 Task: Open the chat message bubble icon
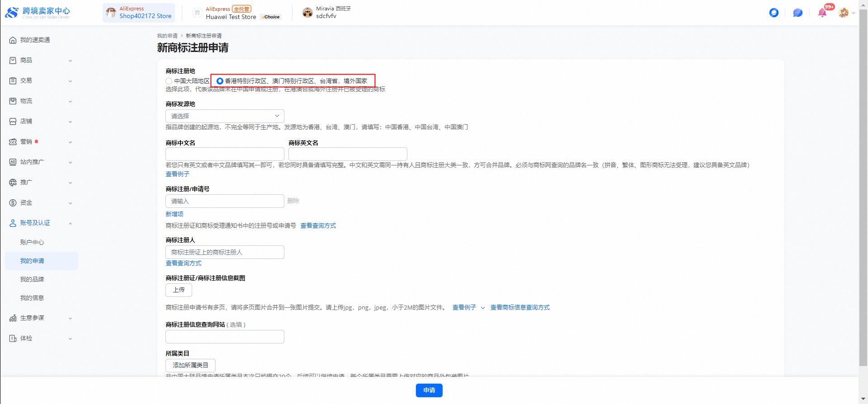tap(797, 13)
